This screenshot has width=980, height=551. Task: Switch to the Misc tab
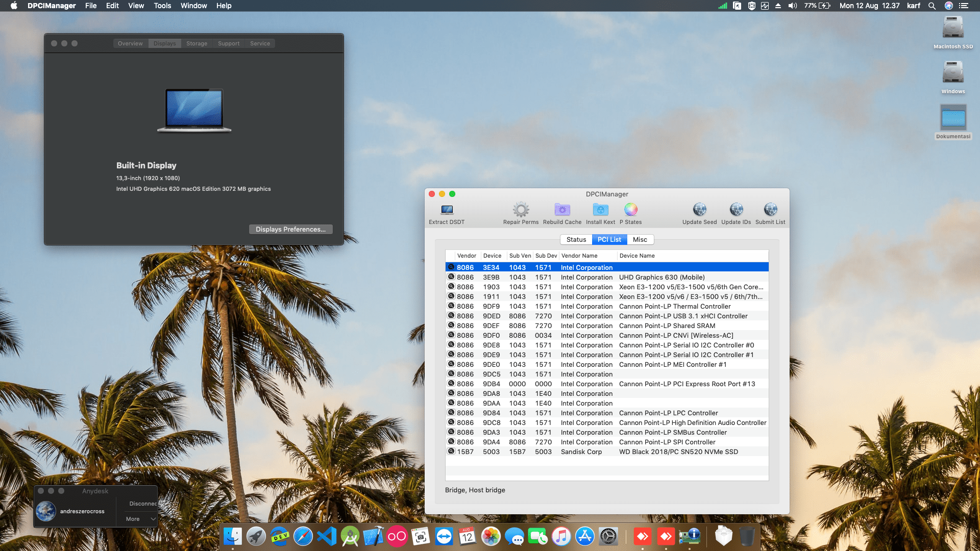pyautogui.click(x=640, y=240)
